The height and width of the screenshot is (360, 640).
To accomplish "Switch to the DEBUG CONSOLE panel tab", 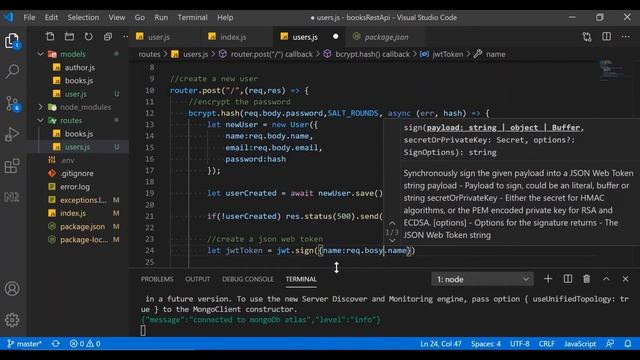I will pos(248,279).
